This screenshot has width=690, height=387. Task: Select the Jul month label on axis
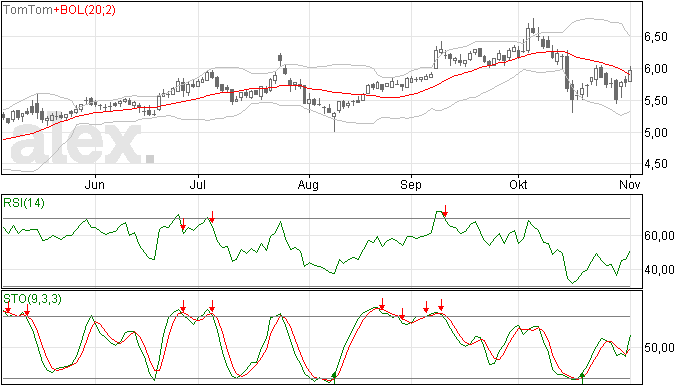click(x=198, y=184)
